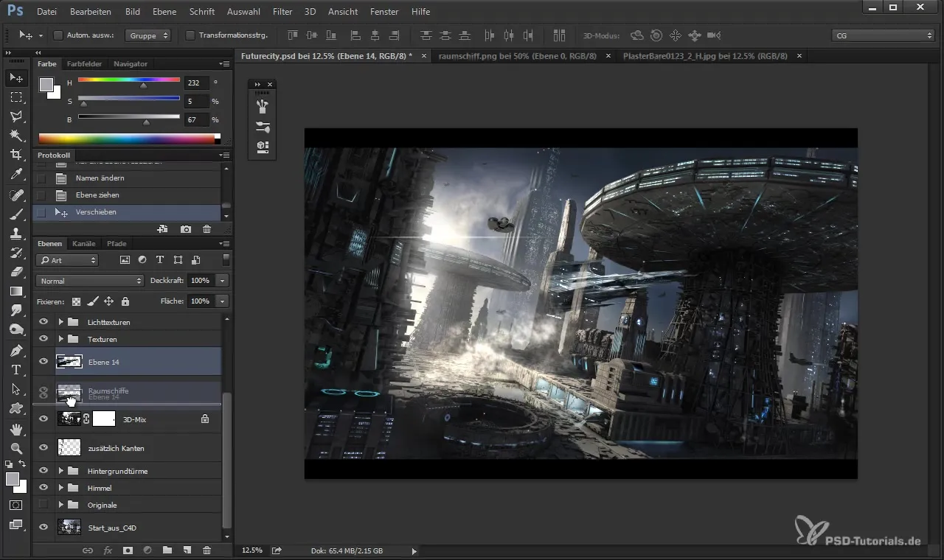Open the Deckkraft opacity dropdown arrow
The image size is (944, 560).
[222, 281]
